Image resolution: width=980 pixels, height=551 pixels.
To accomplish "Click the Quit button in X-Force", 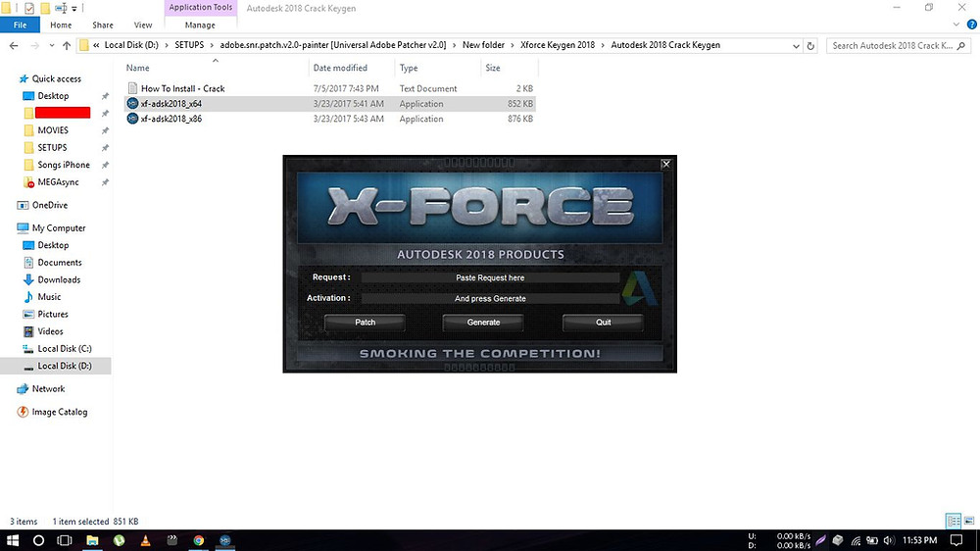I will pyautogui.click(x=603, y=323).
